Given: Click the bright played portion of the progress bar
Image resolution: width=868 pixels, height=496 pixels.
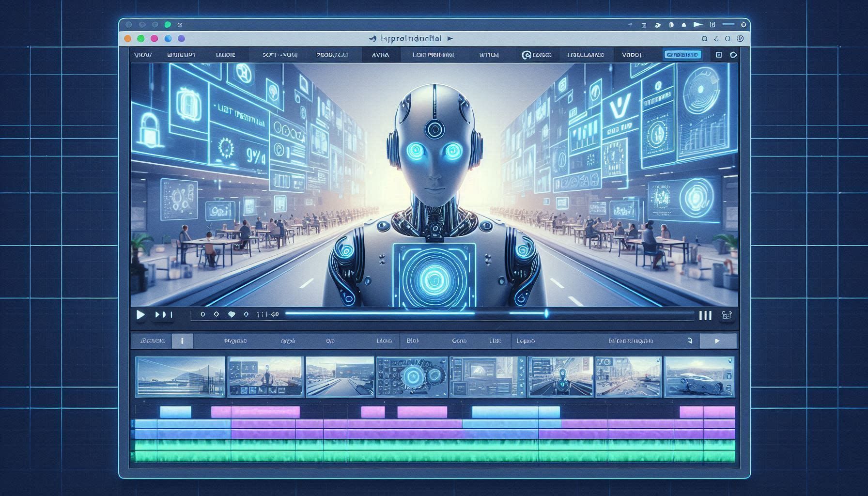Looking at the screenshot, I should pos(379,313).
